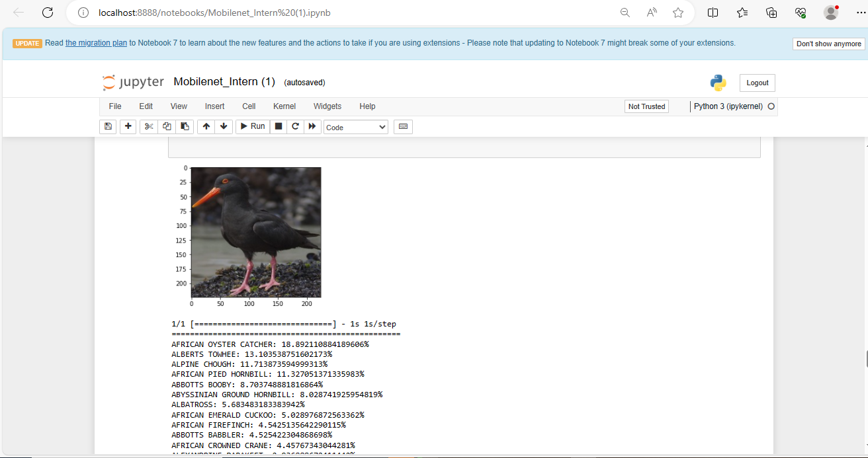Open Browser essentials heart icon

[x=801, y=13]
